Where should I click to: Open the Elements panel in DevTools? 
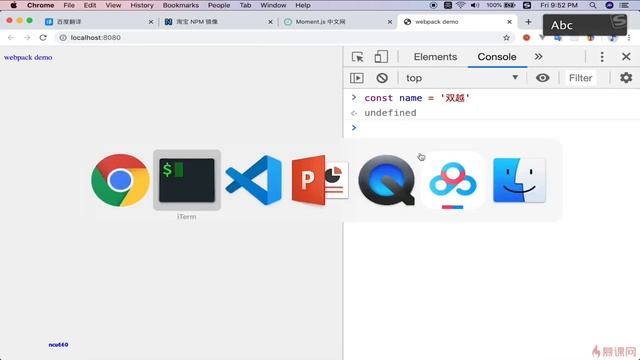pos(435,57)
